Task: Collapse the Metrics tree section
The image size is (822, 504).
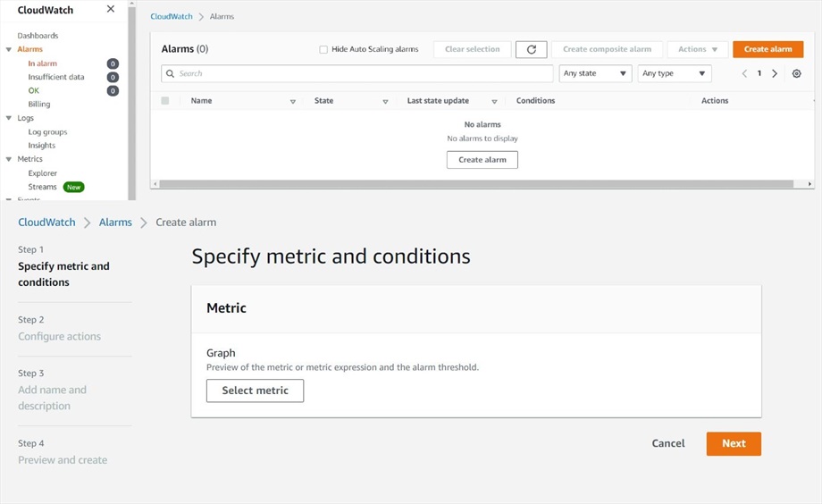Action: point(8,159)
